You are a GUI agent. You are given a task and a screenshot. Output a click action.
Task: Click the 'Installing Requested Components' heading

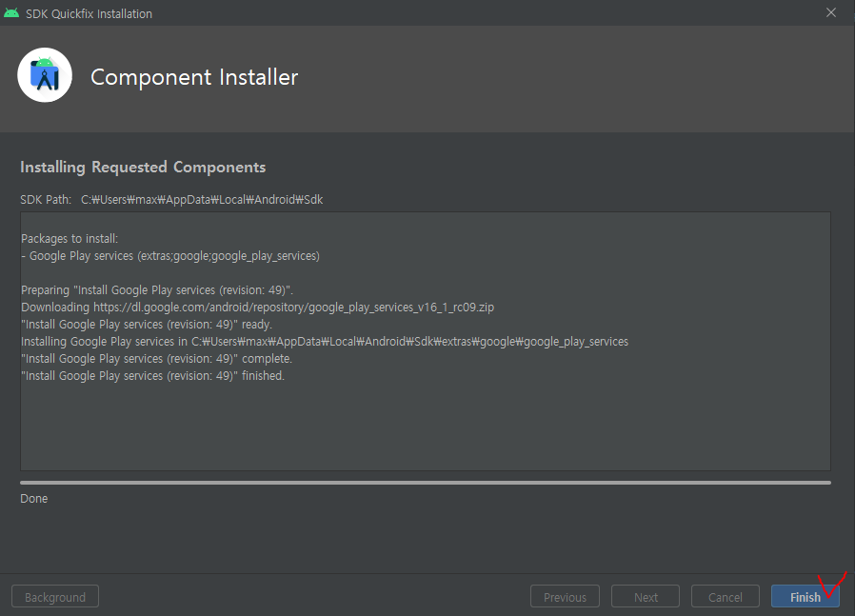pos(143,167)
